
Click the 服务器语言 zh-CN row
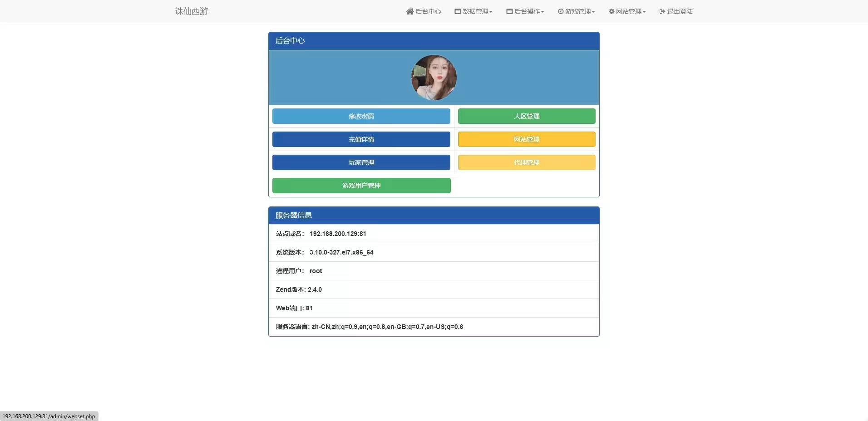click(434, 327)
